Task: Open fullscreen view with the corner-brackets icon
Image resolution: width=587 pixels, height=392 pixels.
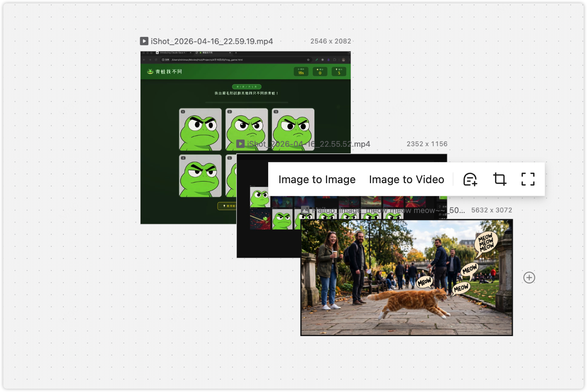Action: point(528,179)
